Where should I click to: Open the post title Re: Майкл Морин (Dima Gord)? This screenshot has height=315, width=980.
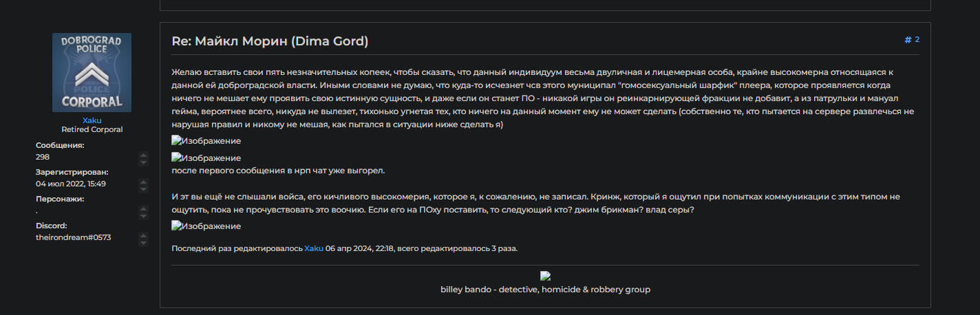[x=270, y=41]
